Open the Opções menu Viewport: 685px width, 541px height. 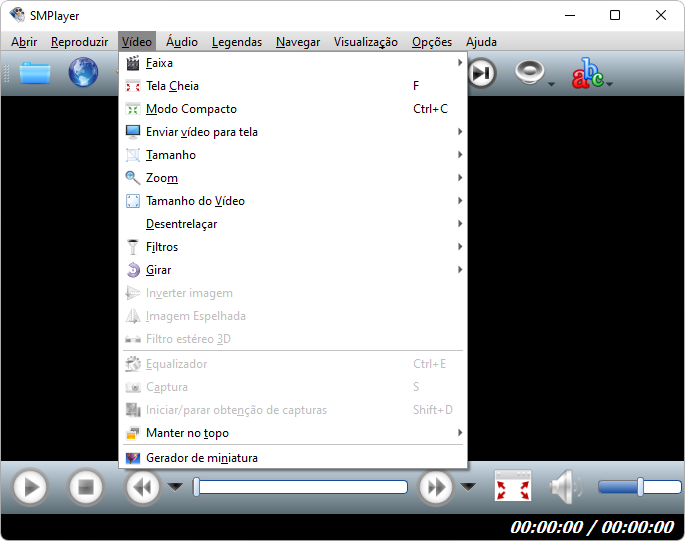coord(432,42)
